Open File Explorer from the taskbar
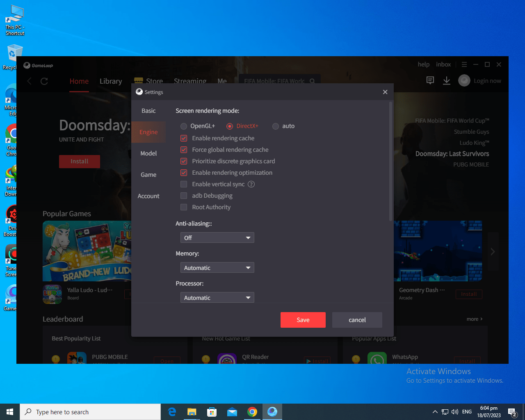The width and height of the screenshot is (525, 420). 192,412
